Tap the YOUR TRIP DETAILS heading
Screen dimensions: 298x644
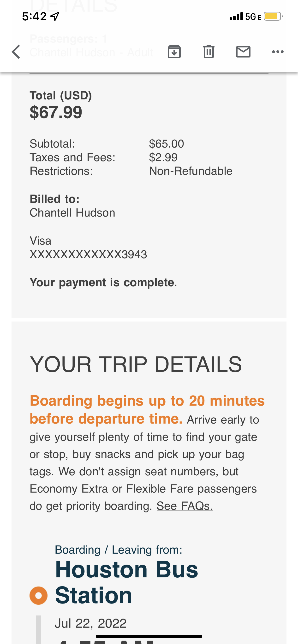tap(136, 364)
